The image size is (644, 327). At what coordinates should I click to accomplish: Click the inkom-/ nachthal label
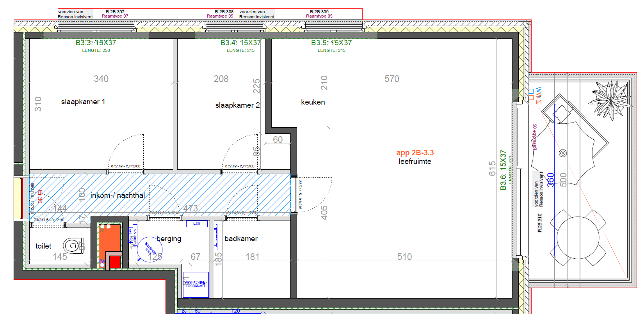click(117, 195)
